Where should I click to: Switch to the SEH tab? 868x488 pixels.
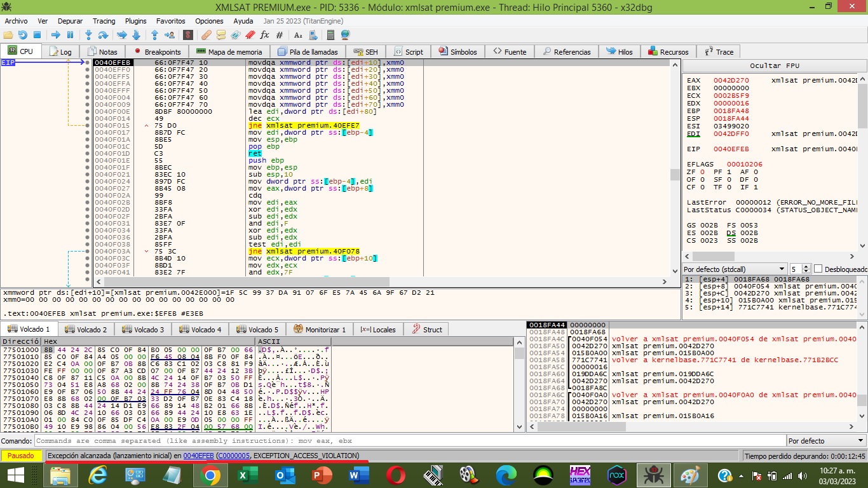click(365, 51)
